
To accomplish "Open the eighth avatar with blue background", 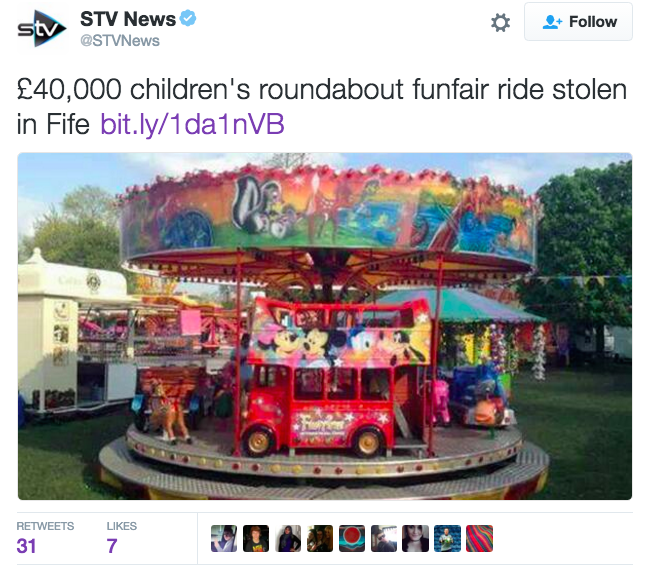I will pos(447,538).
